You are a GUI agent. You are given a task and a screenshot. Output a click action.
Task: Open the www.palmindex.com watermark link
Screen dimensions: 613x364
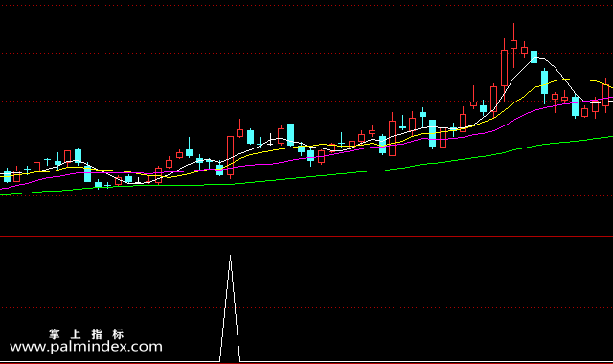point(86,347)
